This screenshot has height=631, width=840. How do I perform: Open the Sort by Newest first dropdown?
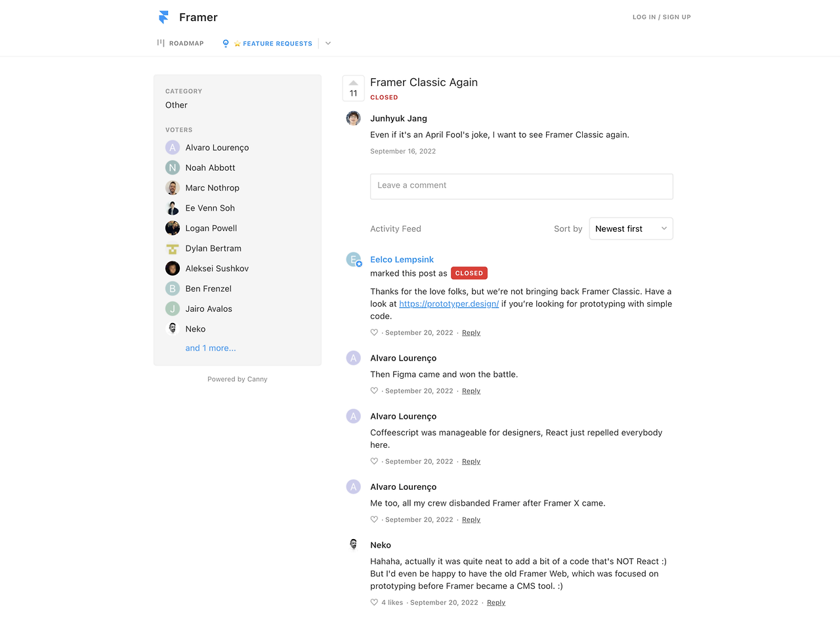click(x=631, y=228)
